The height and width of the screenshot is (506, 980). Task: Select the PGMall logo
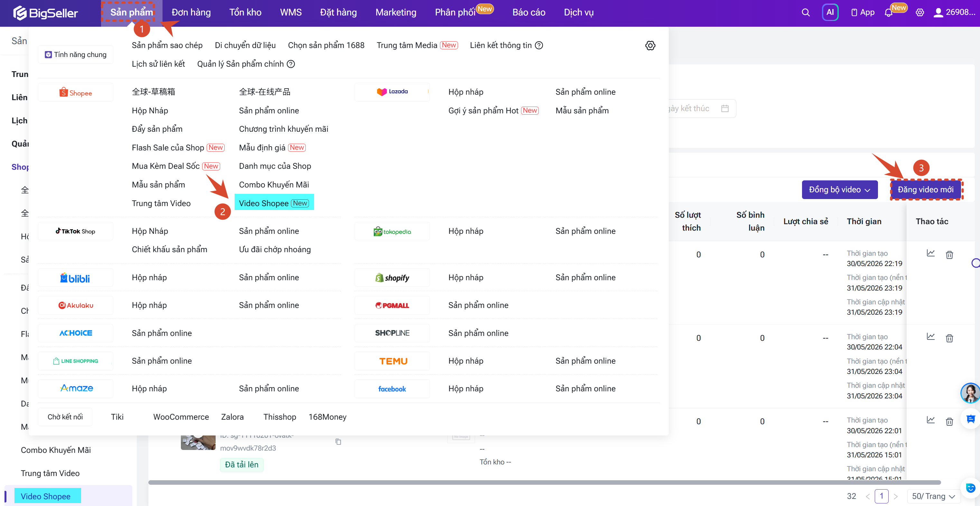click(x=392, y=305)
